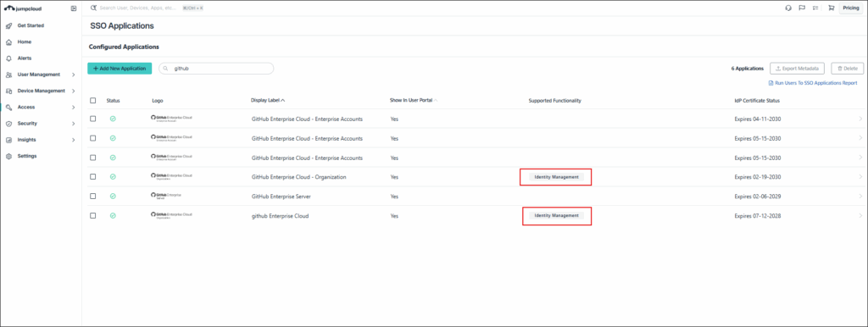Open row chevron for Expires 02-19-2030
The height and width of the screenshot is (327, 868).
(x=860, y=177)
